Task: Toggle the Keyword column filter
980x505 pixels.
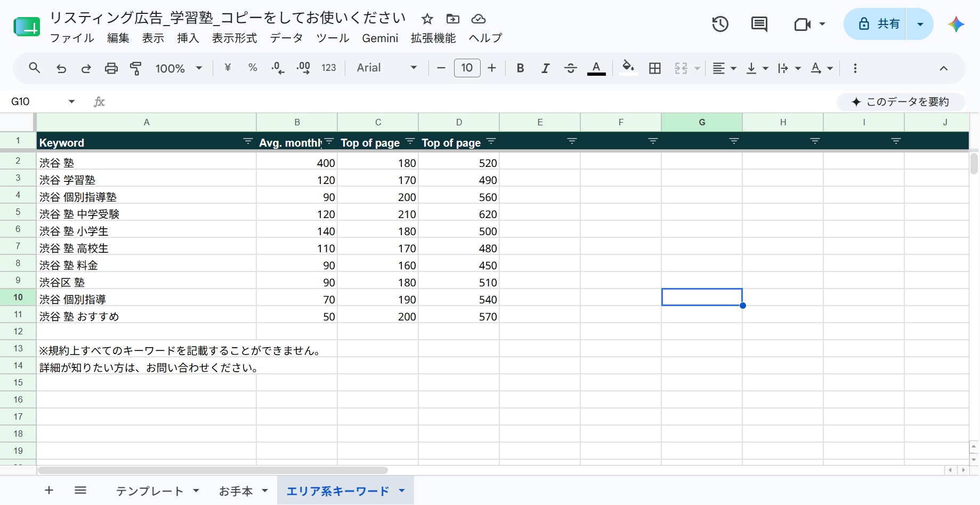Action: pyautogui.click(x=248, y=141)
